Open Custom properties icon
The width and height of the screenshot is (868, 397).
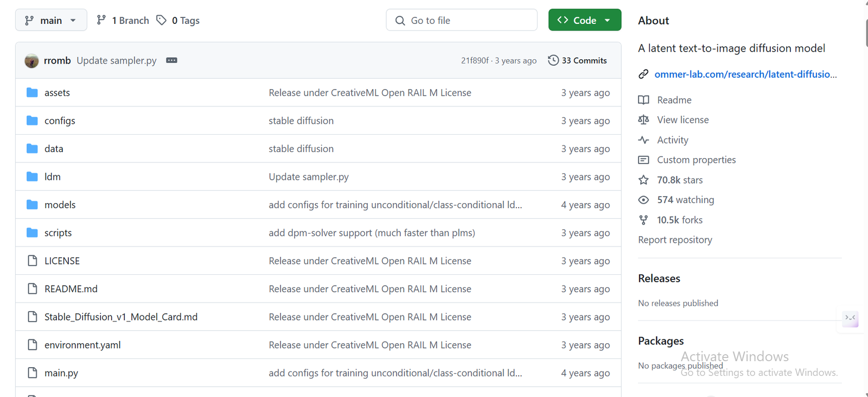click(643, 160)
